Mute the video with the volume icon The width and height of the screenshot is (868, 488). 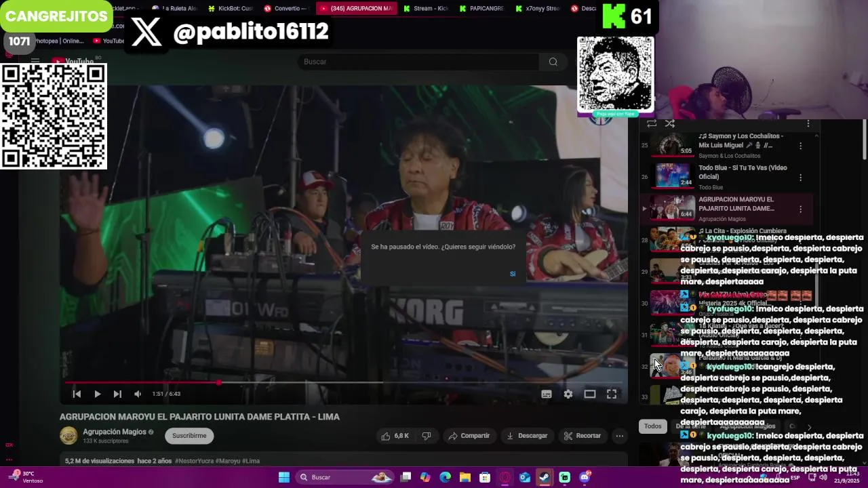[138, 394]
